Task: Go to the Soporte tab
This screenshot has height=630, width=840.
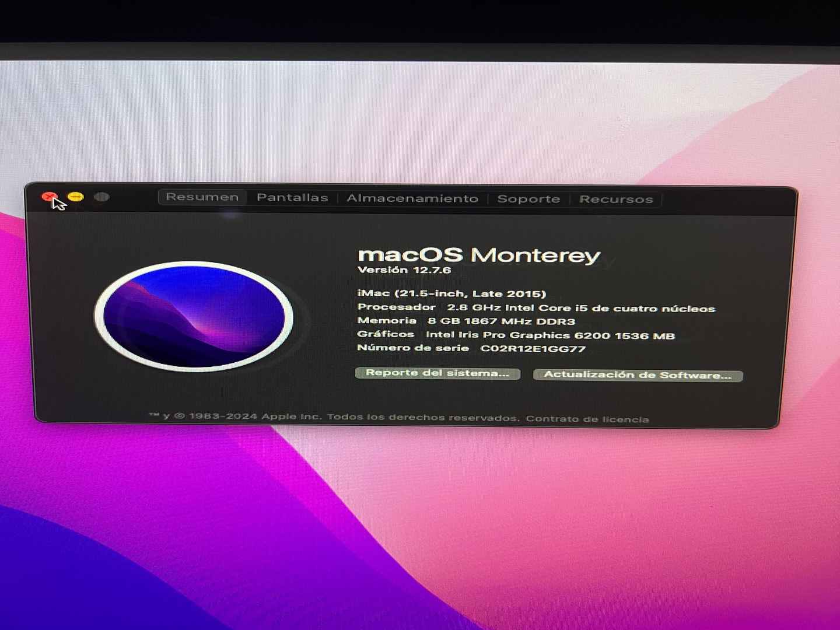Action: pyautogui.click(x=528, y=199)
